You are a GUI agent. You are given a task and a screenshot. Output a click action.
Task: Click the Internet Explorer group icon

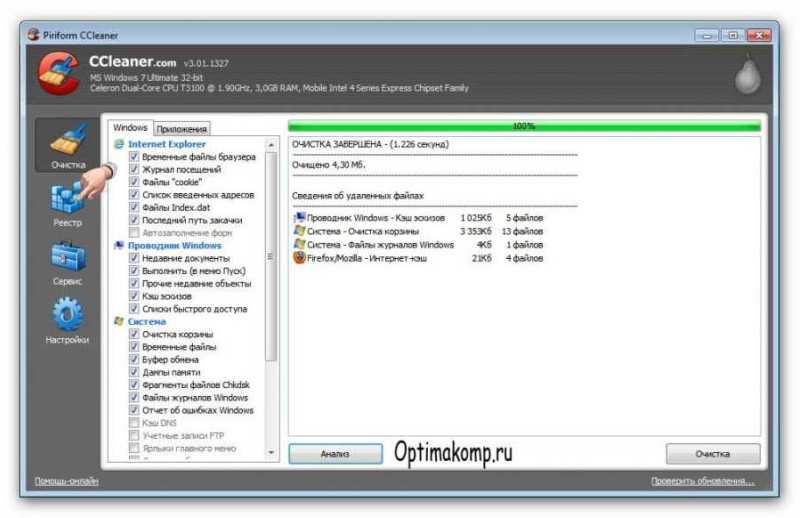coord(119,144)
